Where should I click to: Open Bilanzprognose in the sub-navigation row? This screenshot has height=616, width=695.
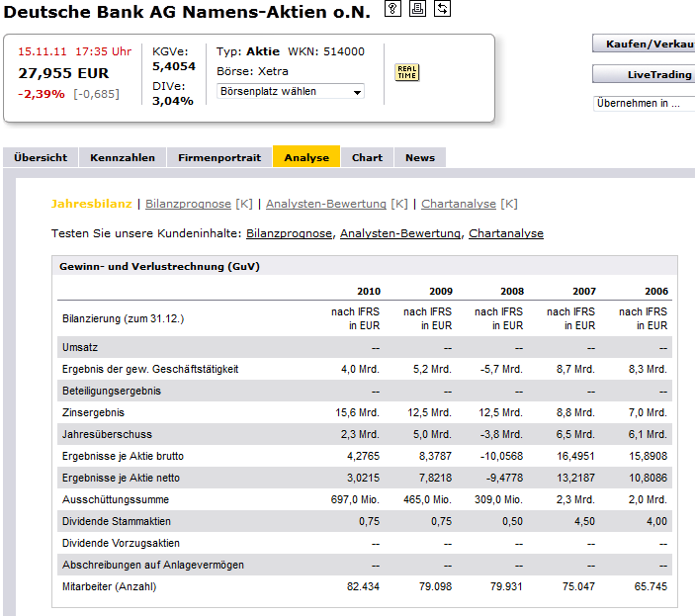tap(188, 204)
